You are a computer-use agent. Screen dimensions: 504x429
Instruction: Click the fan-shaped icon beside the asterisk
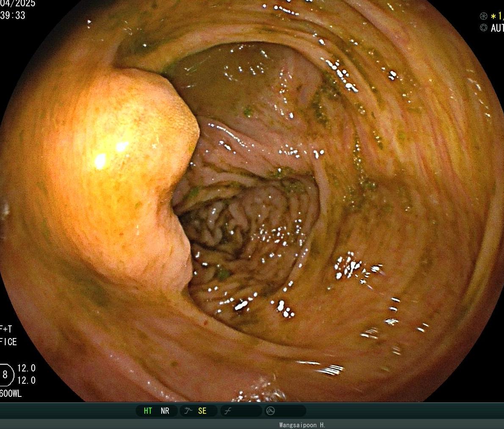pos(483,16)
